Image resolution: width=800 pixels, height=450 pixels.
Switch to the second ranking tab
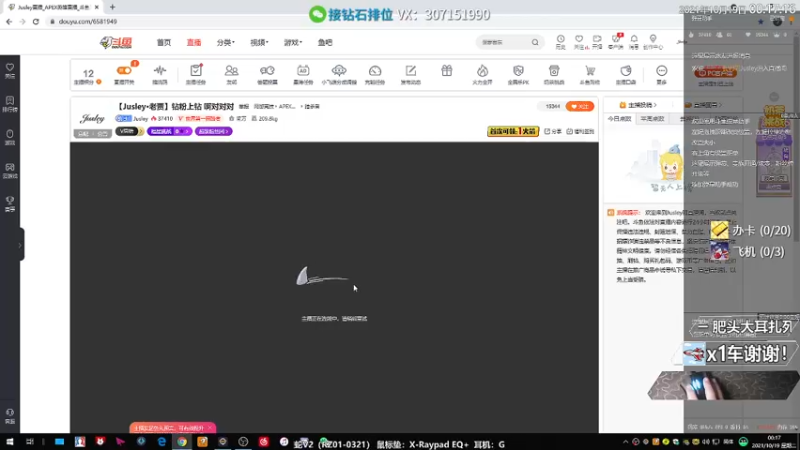point(652,119)
